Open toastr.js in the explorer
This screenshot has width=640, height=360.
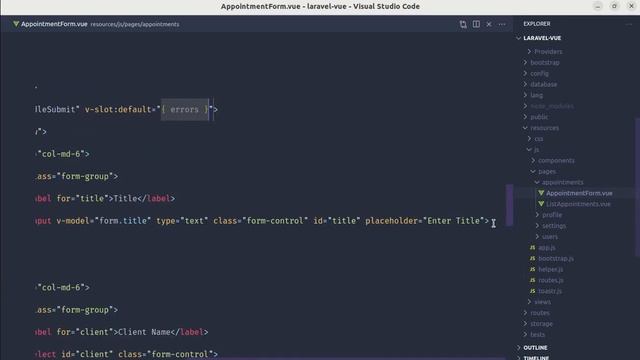[550, 291]
